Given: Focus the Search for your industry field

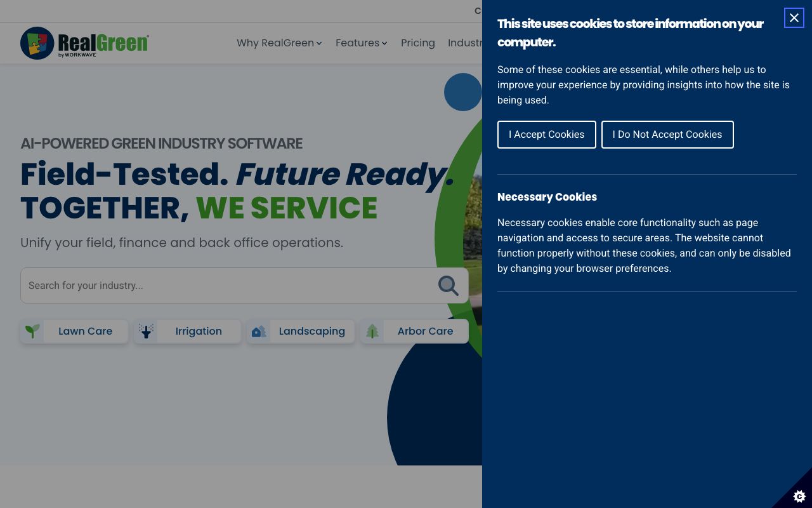Looking at the screenshot, I should click(244, 286).
